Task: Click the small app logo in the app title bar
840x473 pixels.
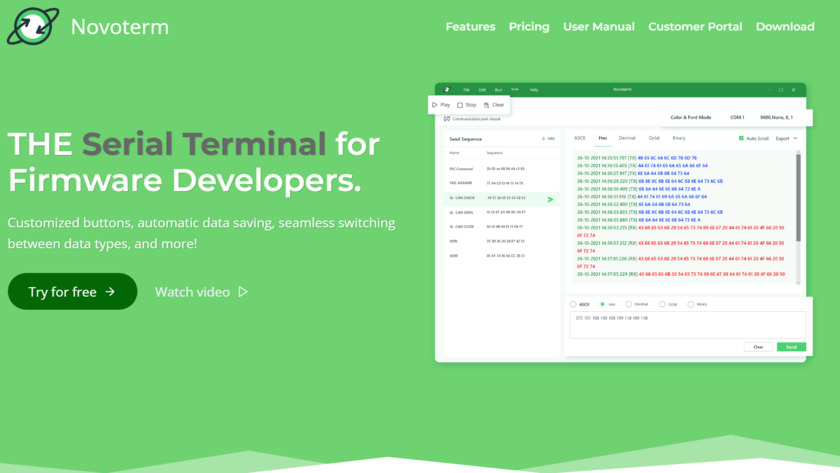Action: click(447, 89)
